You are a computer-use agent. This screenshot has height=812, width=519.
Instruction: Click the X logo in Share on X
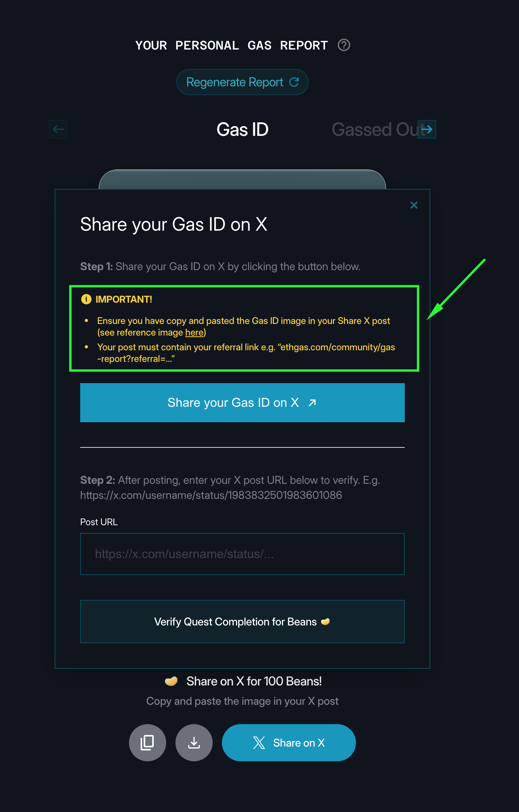259,743
